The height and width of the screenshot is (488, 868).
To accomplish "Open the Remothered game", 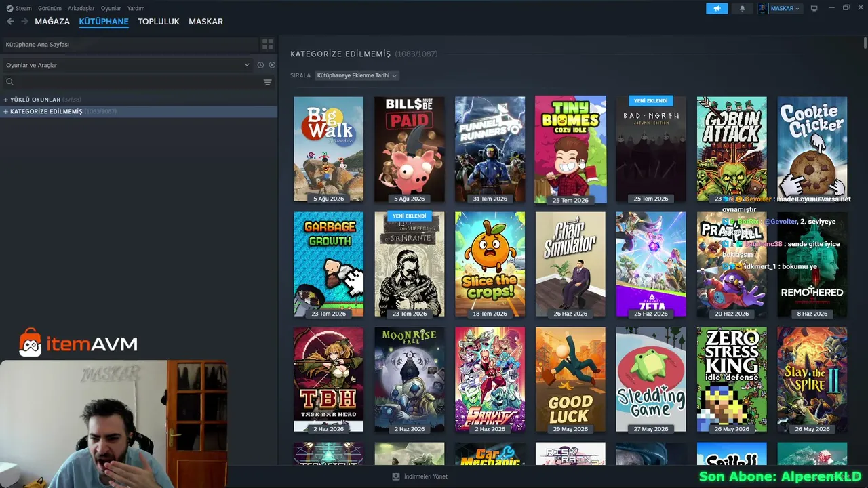I will pos(812,264).
